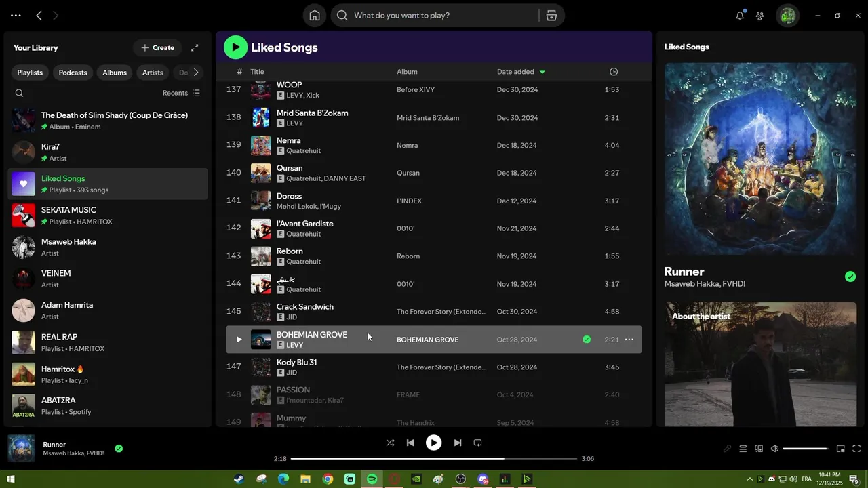
Task: Toggle lyrics microphone icon
Action: coord(727,449)
